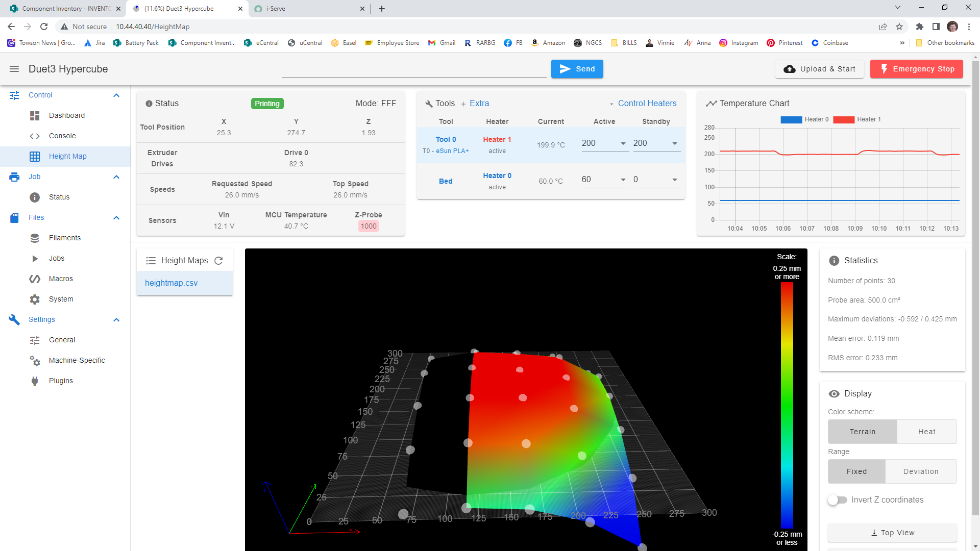
Task: Click the Upload & Start button
Action: (x=819, y=69)
